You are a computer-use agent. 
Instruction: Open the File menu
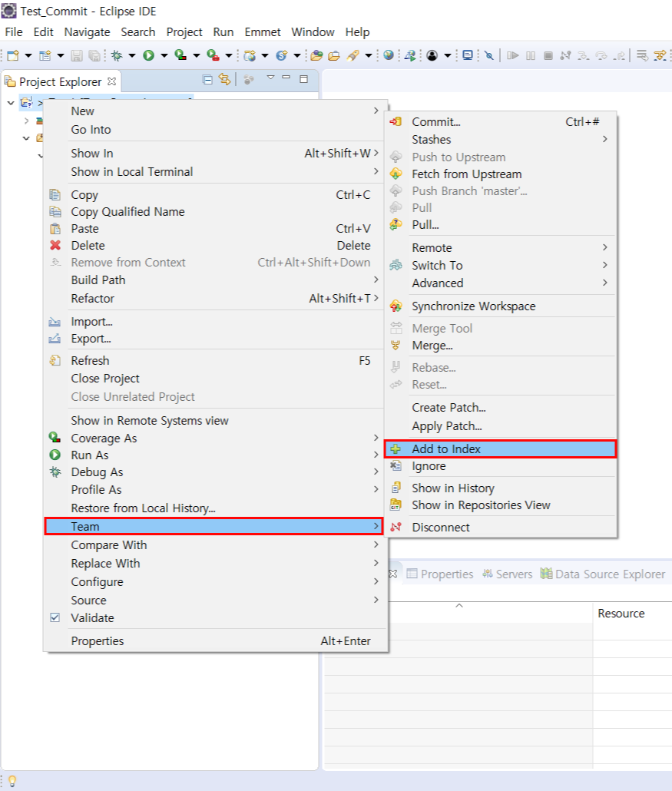coord(14,31)
